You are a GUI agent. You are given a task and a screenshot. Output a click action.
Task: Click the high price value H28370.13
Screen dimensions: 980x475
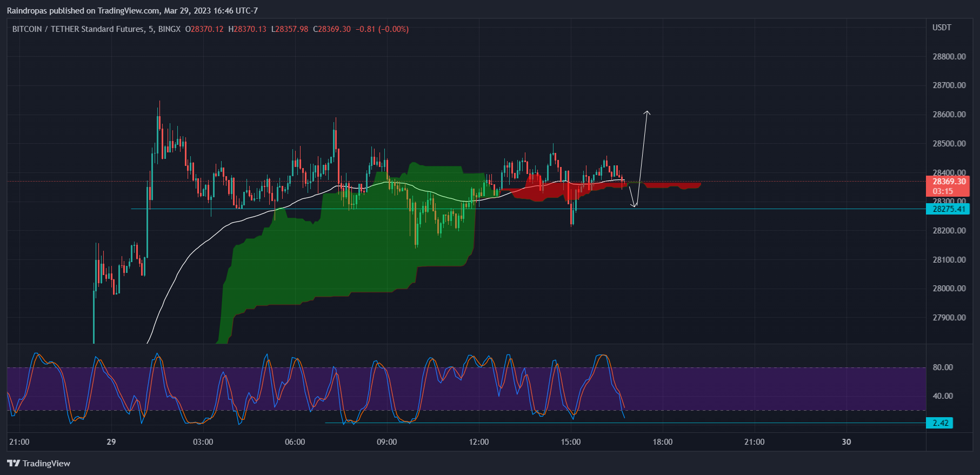[x=247, y=29]
